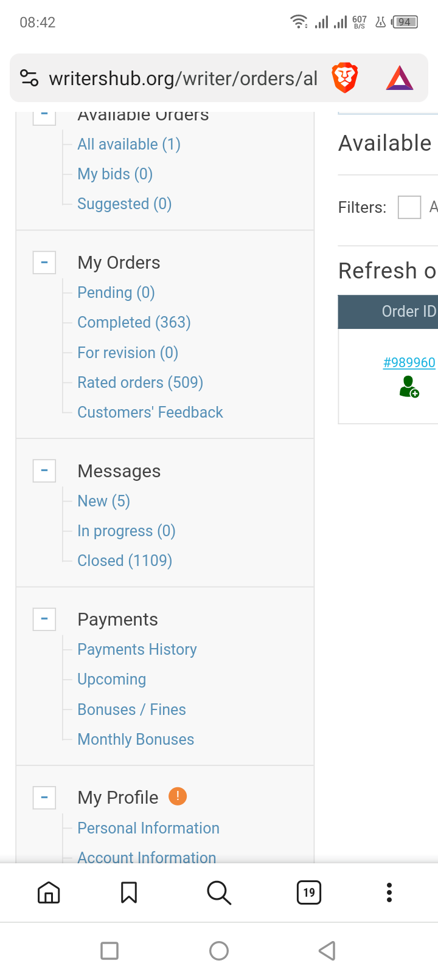Tick the Filters checkbox
438x980 pixels.
pos(409,207)
